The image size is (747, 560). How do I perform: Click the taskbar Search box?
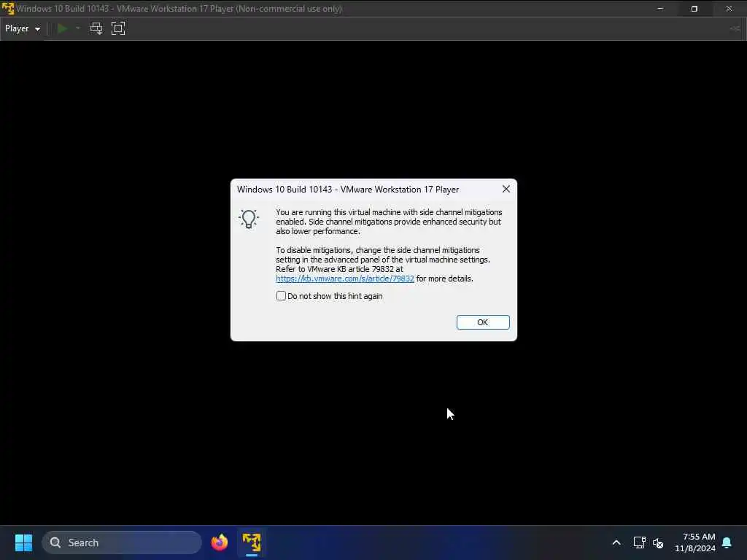[x=122, y=542]
